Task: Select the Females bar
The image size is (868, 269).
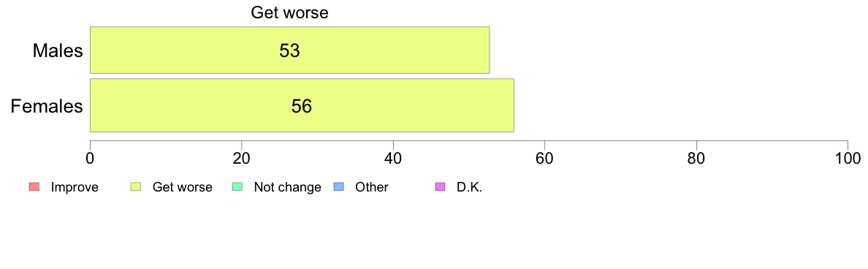Action: click(x=302, y=106)
